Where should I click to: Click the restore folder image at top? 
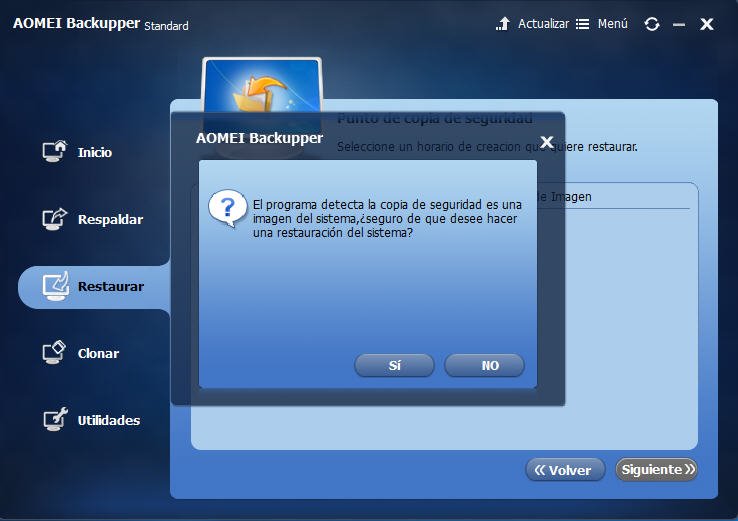pyautogui.click(x=262, y=87)
